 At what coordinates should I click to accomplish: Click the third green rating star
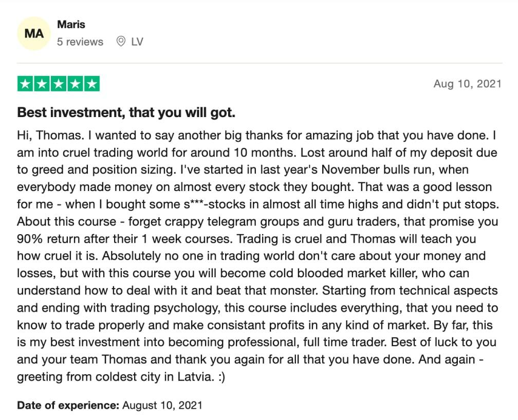pos(59,84)
